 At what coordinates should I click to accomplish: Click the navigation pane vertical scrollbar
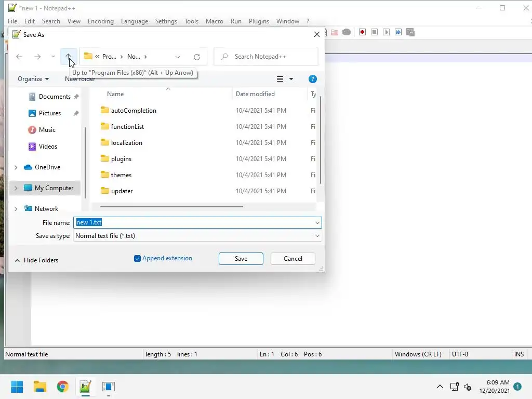(85, 163)
